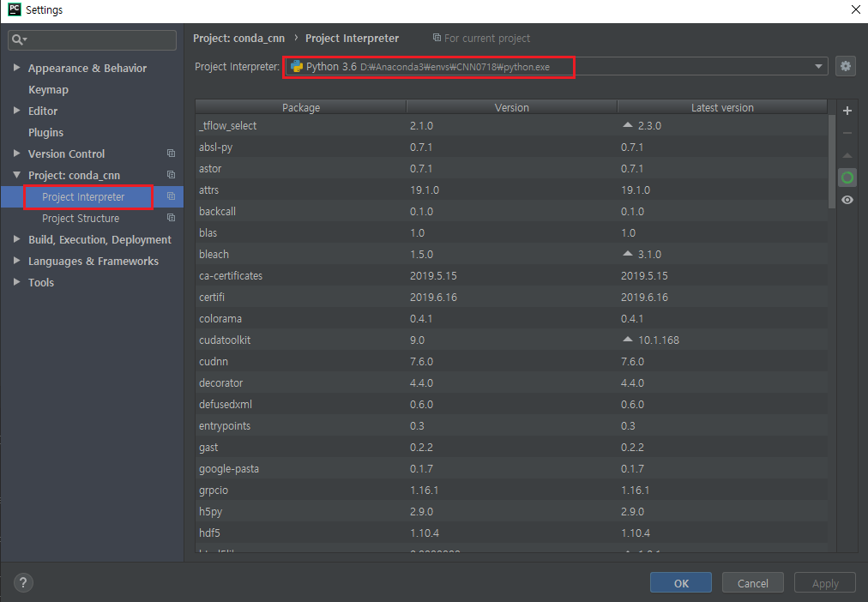Click the interpreter settings gear icon
This screenshot has width=868, height=602.
coord(846,66)
